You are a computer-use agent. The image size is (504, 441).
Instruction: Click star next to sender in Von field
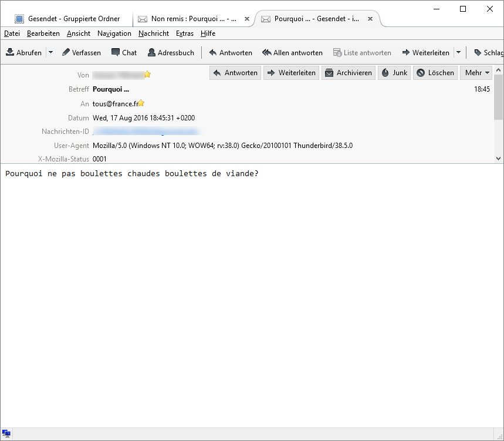click(147, 75)
